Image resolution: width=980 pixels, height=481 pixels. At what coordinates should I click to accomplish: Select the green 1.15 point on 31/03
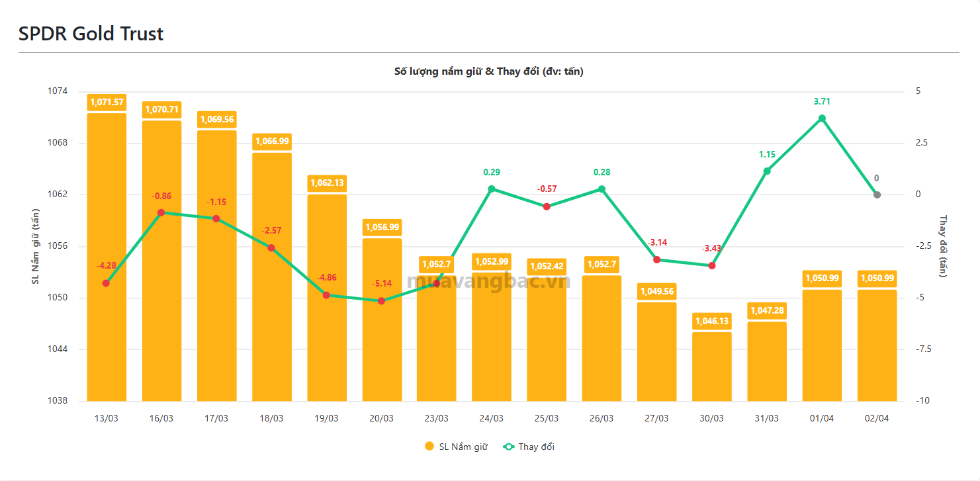click(767, 171)
